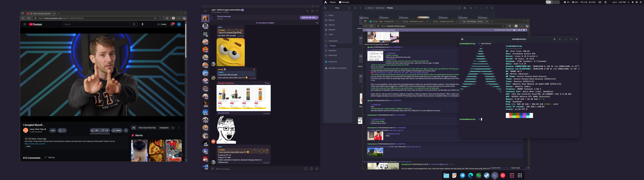
Task: Reload the YouTube browser page
Action: (x=29, y=18)
